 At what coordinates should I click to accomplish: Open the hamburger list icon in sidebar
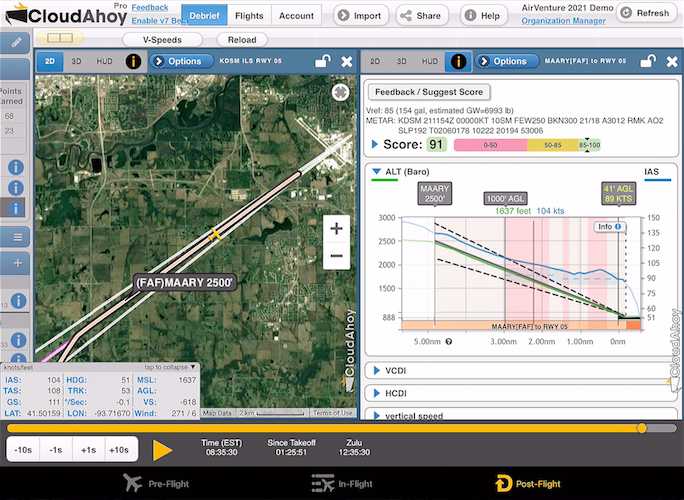[17, 237]
